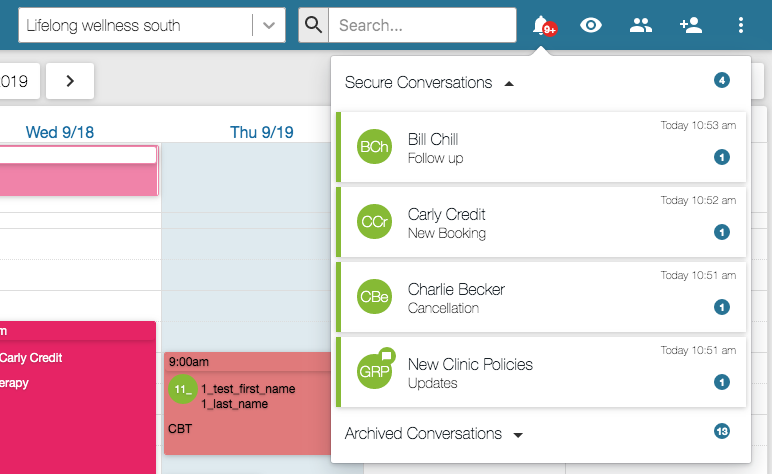Click the add person icon
Image resolution: width=772 pixels, height=474 pixels.
coord(691,25)
